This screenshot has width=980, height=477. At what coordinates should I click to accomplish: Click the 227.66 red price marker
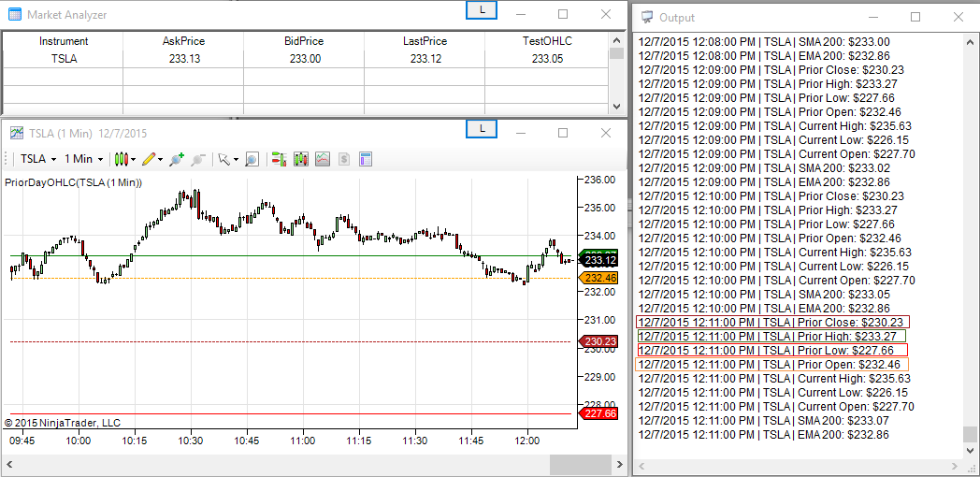(x=598, y=413)
